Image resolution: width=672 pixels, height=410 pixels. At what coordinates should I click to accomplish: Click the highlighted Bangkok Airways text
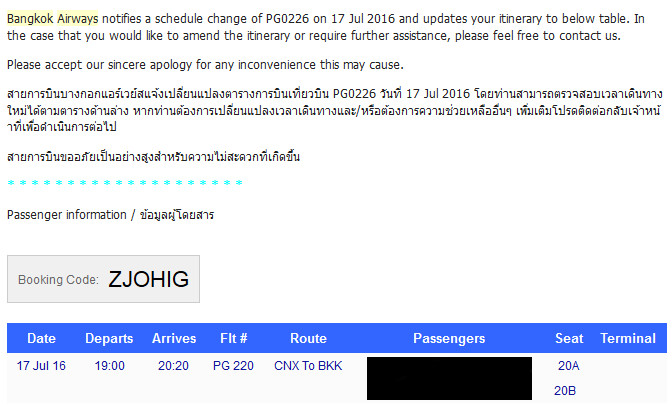click(x=52, y=18)
